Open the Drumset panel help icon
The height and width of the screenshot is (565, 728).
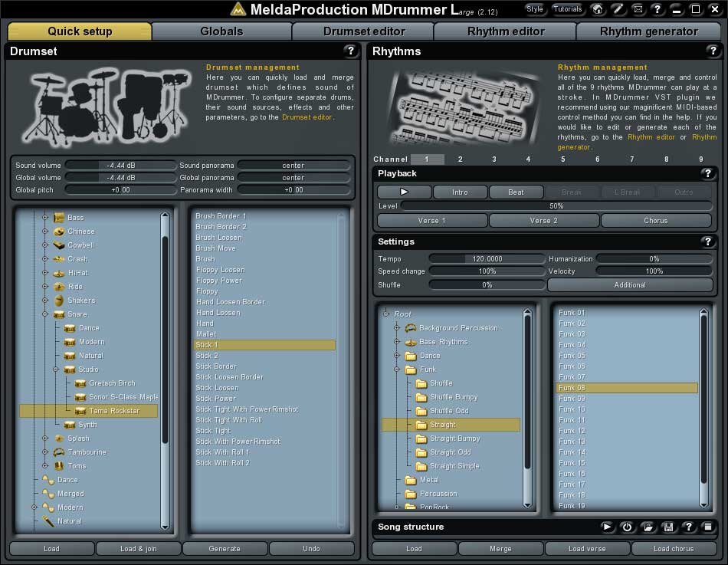[x=350, y=51]
